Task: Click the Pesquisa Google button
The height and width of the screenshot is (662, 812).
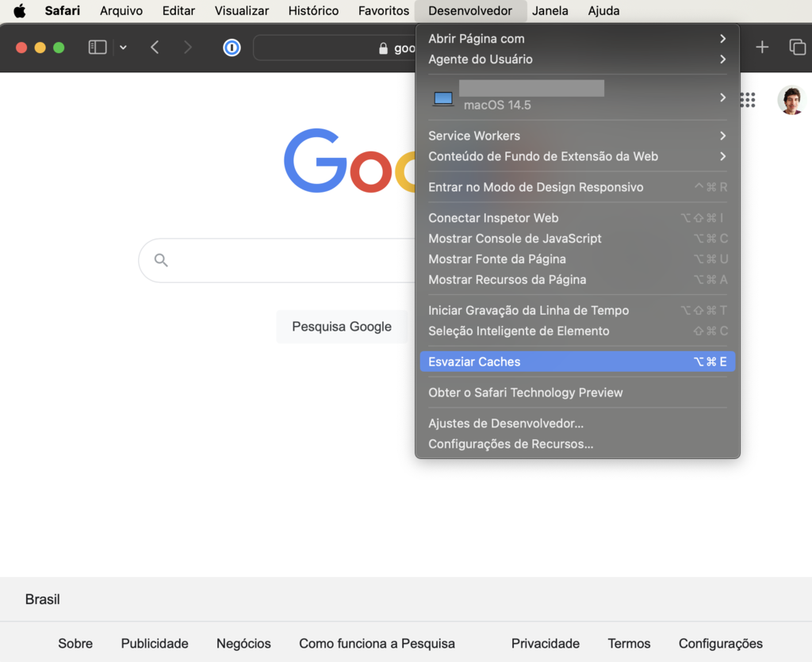Action: (x=341, y=327)
